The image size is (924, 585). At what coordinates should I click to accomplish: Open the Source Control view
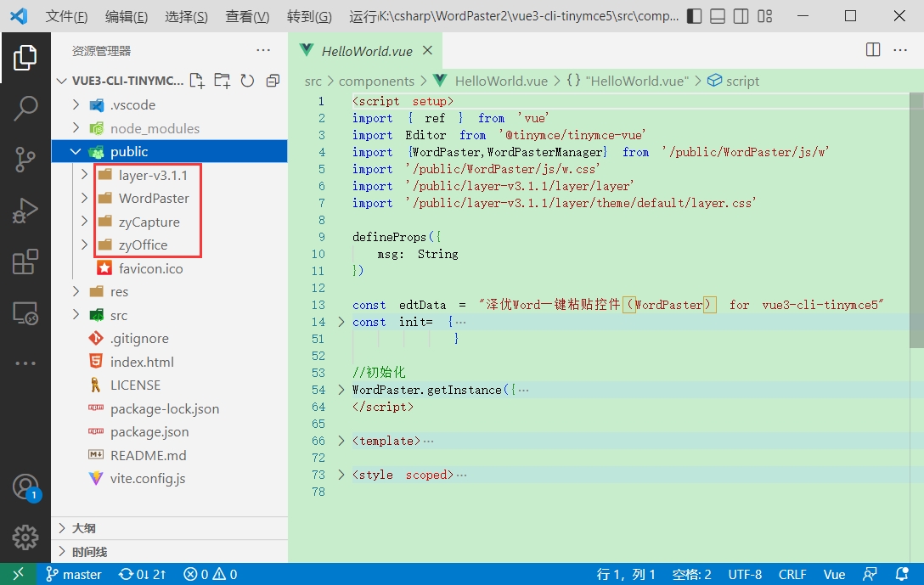click(x=25, y=160)
